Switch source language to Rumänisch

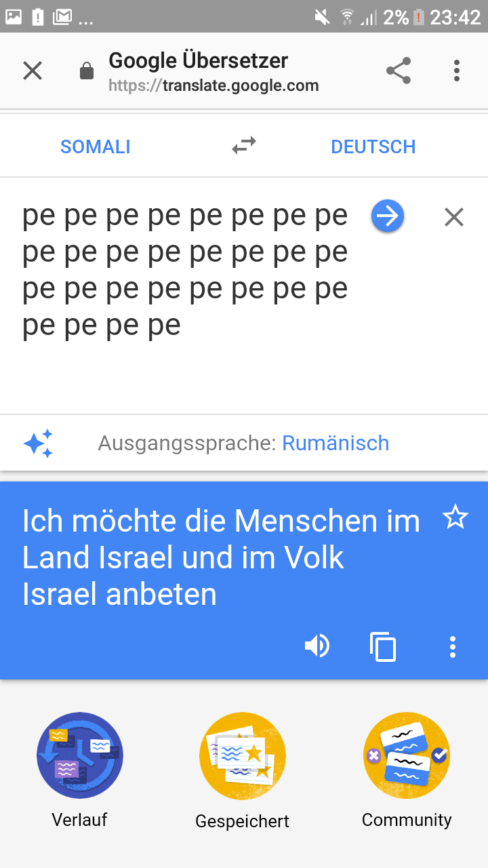[335, 443]
